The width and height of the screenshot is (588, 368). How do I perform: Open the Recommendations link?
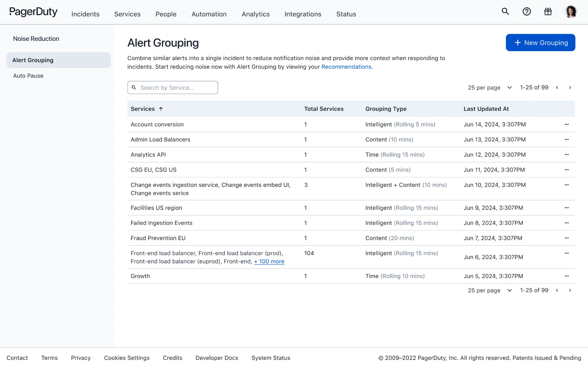[x=346, y=67]
